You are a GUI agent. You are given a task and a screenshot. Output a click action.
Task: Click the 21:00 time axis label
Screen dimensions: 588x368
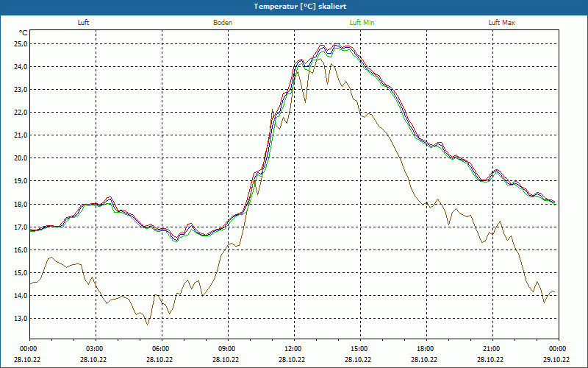[492, 349]
